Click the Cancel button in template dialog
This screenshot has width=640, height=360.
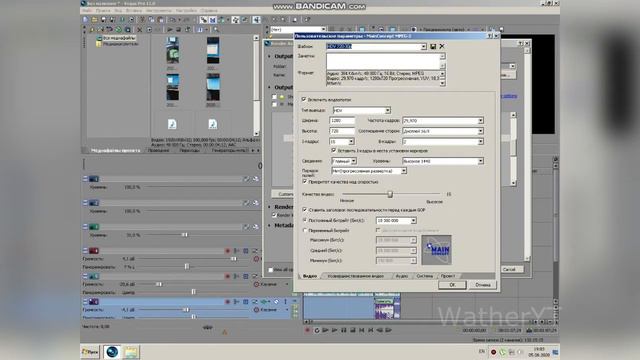pyautogui.click(x=483, y=285)
